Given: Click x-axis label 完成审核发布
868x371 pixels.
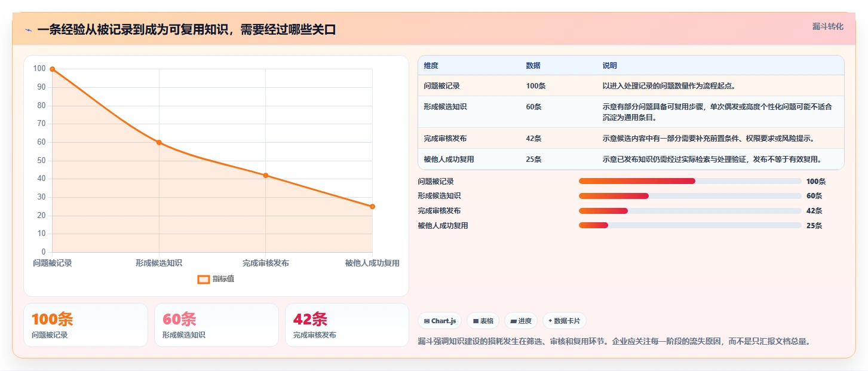Looking at the screenshot, I should pyautogui.click(x=266, y=263).
